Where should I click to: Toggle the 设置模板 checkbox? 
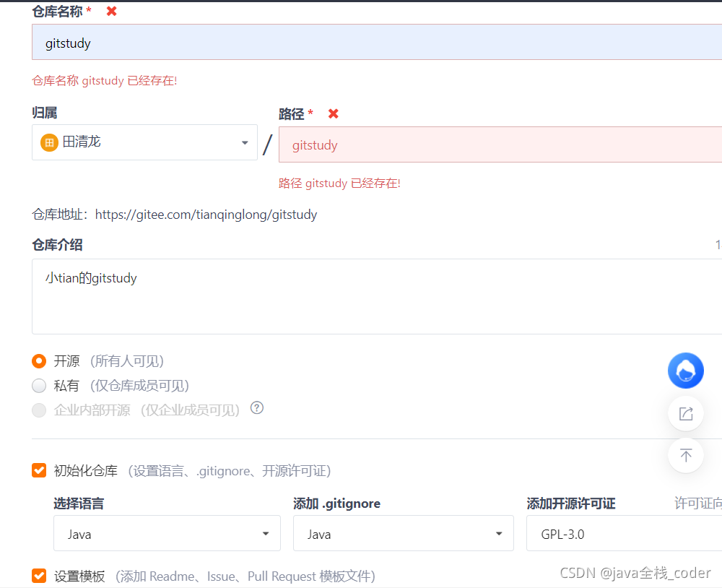tap(39, 576)
